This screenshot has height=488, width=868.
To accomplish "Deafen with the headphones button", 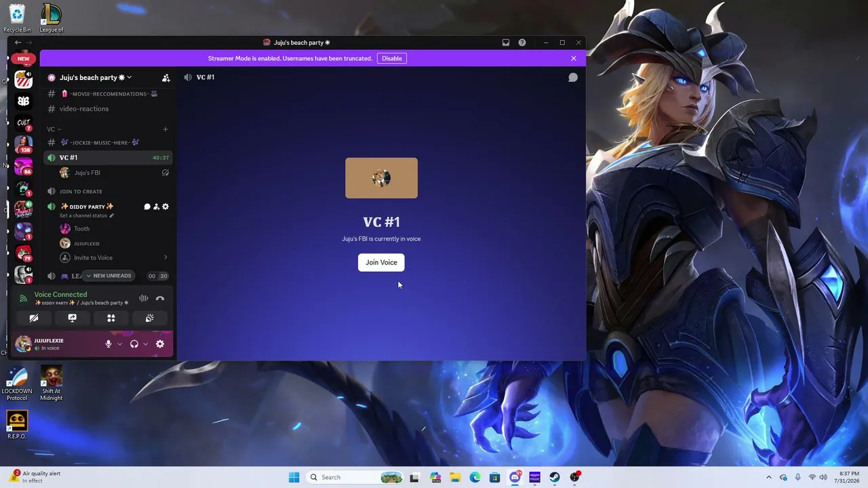I will 134,344.
